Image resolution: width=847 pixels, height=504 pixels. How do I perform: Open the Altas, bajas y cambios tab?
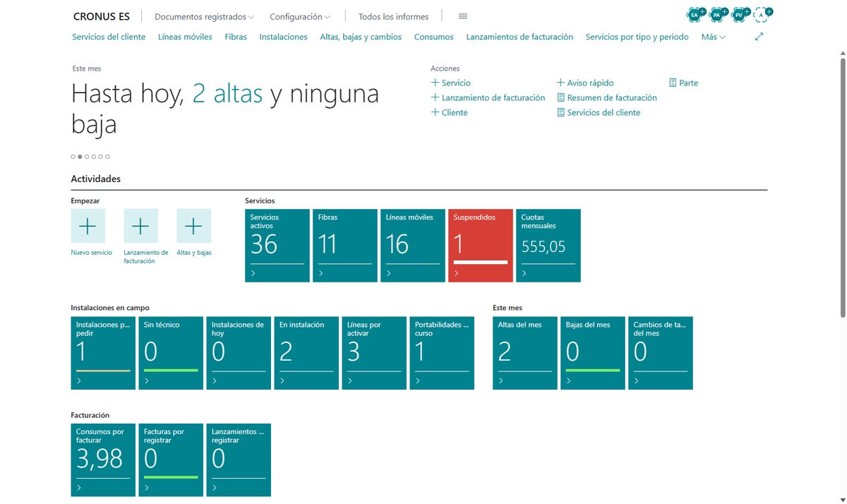(x=361, y=37)
